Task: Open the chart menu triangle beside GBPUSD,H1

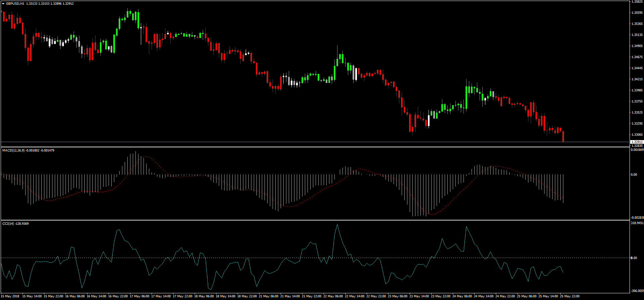Action: 3,4
